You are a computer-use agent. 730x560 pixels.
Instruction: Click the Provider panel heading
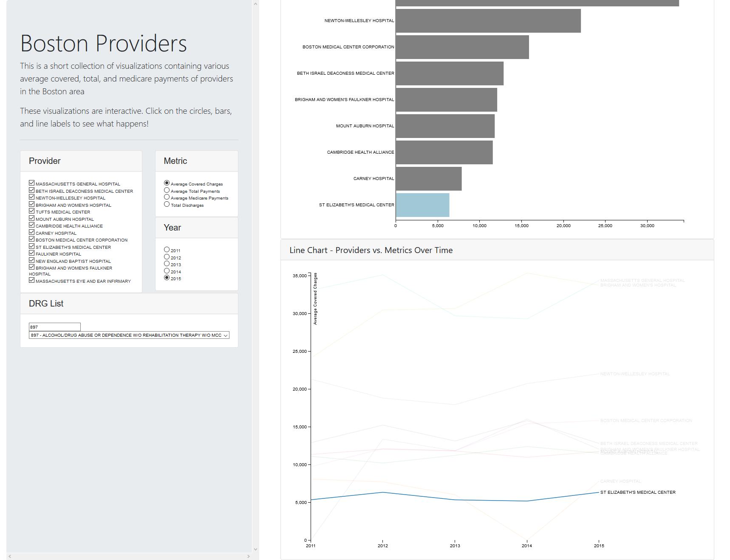[x=45, y=161]
